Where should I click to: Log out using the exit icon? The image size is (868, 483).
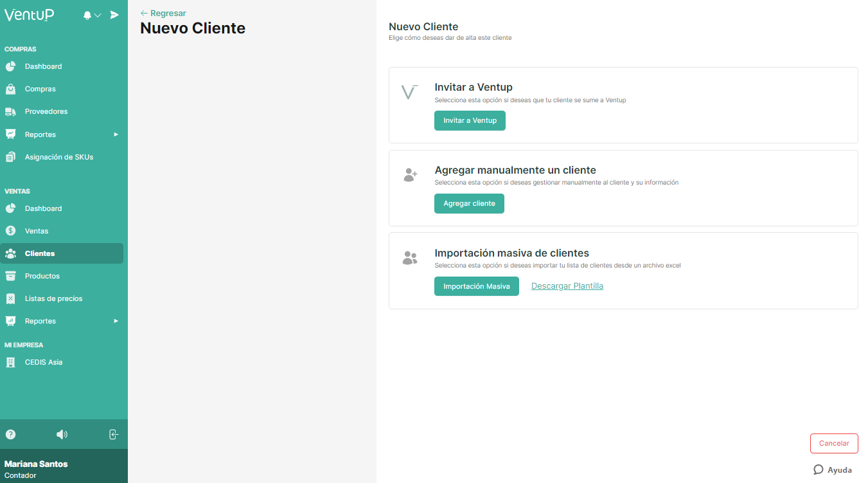(x=114, y=434)
